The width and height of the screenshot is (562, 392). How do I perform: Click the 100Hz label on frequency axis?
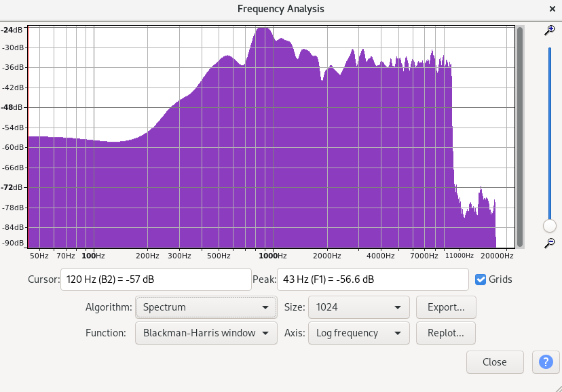coord(93,256)
